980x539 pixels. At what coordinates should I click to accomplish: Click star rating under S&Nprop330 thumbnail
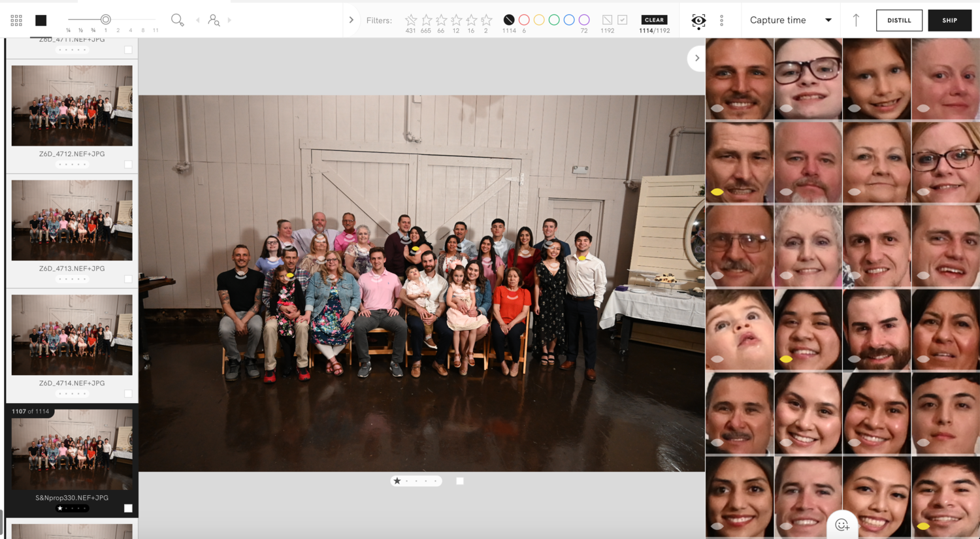(x=72, y=508)
